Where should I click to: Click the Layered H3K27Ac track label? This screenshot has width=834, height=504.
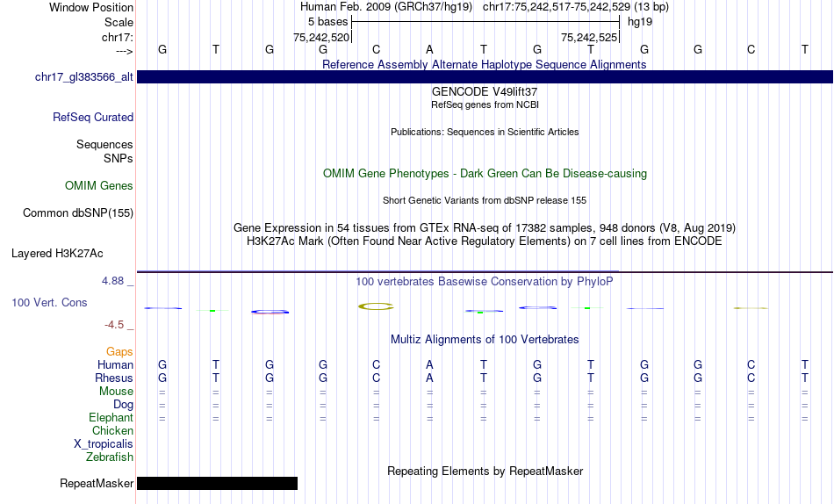57,254
